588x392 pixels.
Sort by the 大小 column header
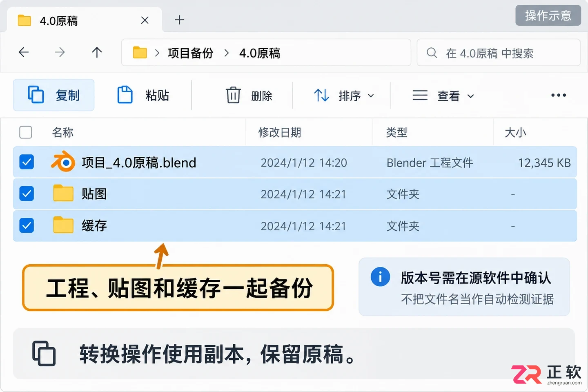click(515, 132)
